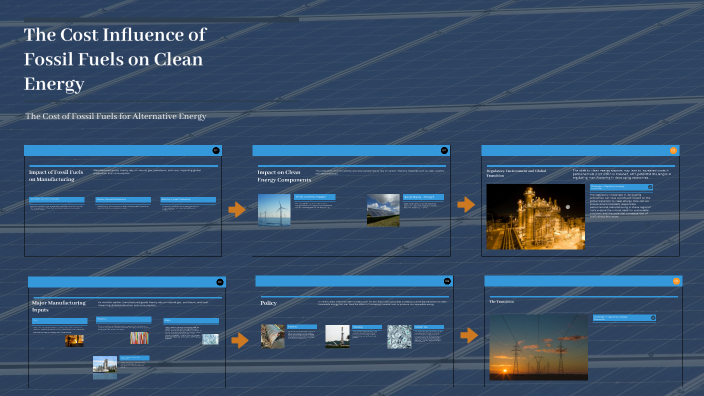Click the black number badge on Major Manufacturing Inputs slide
Viewport: 704px width, 396px height.
(220, 282)
